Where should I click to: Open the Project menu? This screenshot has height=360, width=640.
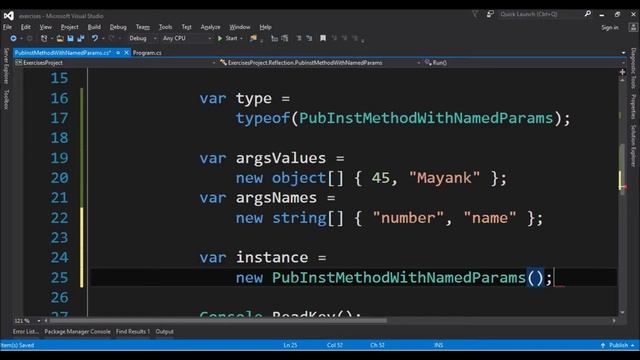pyautogui.click(x=69, y=27)
